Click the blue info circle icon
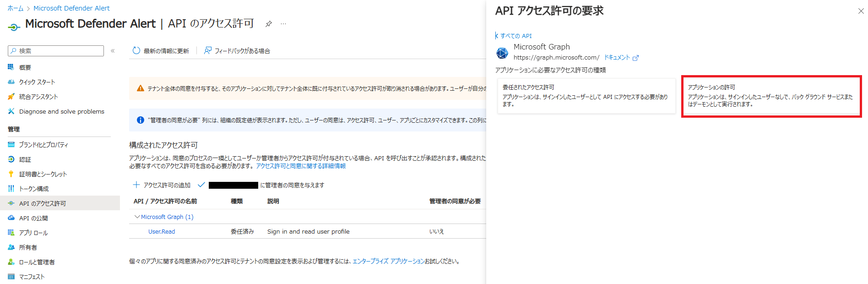The width and height of the screenshot is (868, 284). click(x=141, y=120)
